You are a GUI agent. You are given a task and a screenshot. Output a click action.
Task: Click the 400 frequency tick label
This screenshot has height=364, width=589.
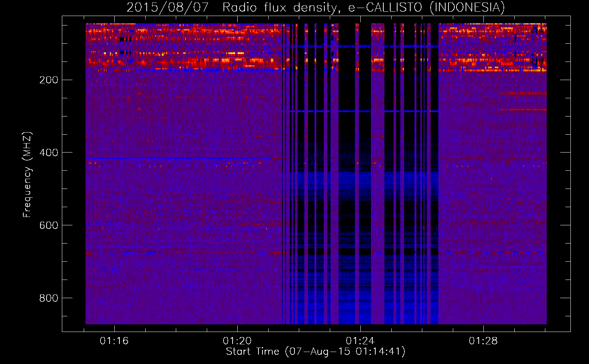(x=49, y=153)
